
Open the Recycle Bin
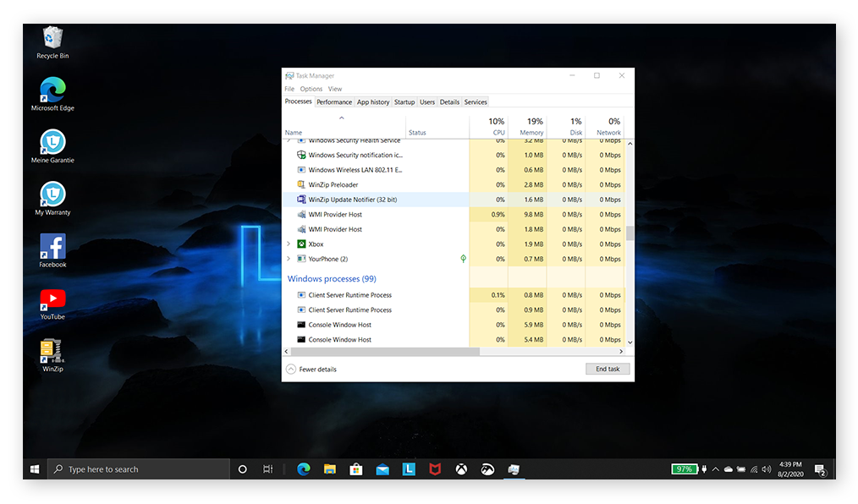52,39
